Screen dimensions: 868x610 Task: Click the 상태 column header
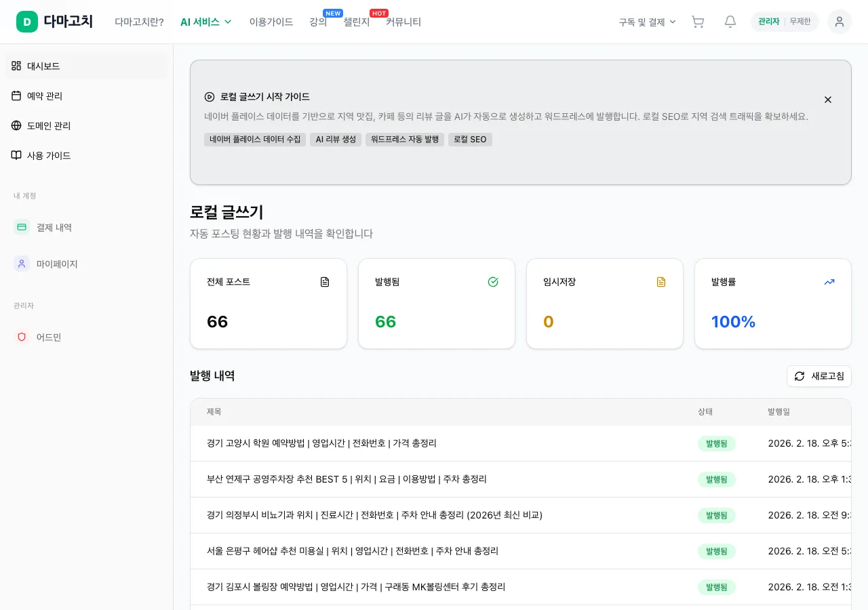(x=705, y=411)
